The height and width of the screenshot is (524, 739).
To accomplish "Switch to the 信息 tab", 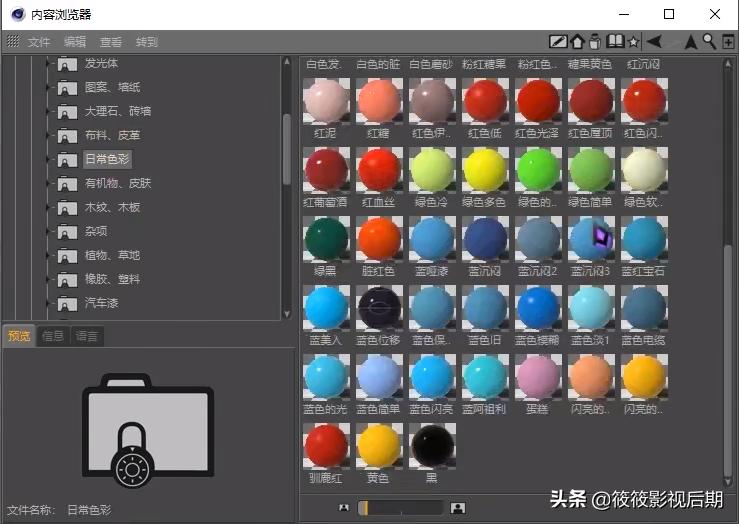I will [x=53, y=336].
